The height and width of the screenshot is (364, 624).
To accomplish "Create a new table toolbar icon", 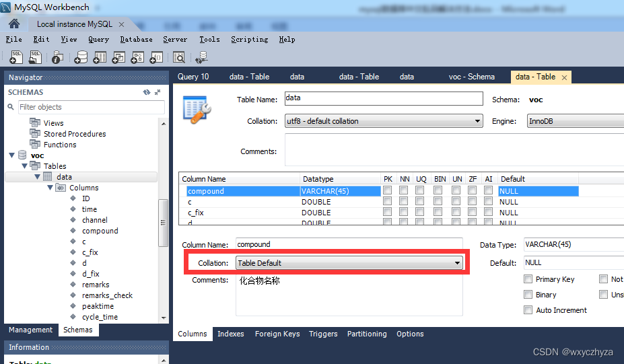I will pyautogui.click(x=100, y=57).
